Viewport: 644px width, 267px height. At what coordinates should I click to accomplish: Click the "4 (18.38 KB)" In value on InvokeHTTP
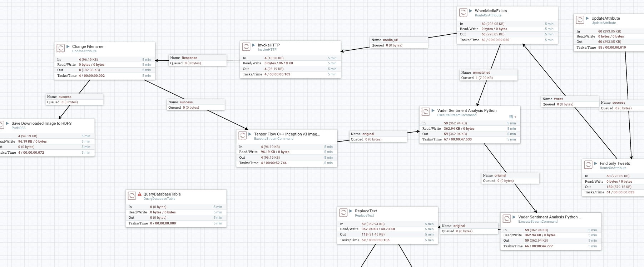(274, 58)
